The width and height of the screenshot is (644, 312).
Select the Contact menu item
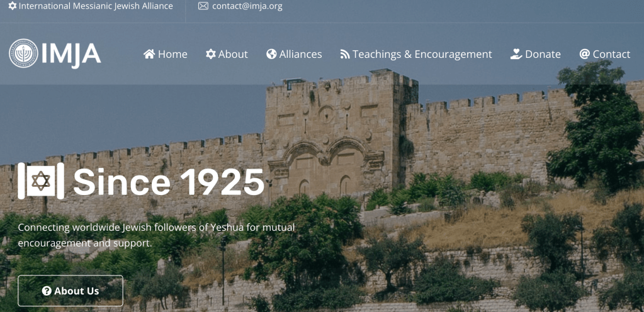605,53
